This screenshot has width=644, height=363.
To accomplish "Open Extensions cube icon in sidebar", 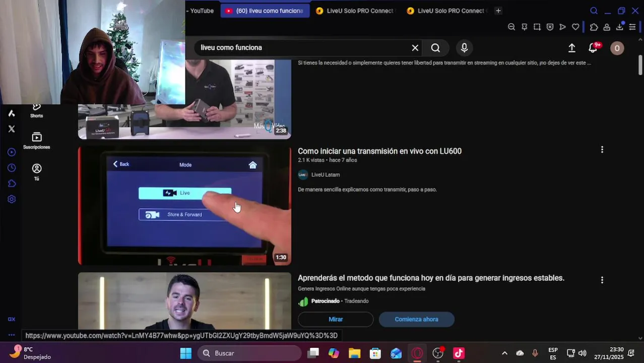I will tap(12, 184).
